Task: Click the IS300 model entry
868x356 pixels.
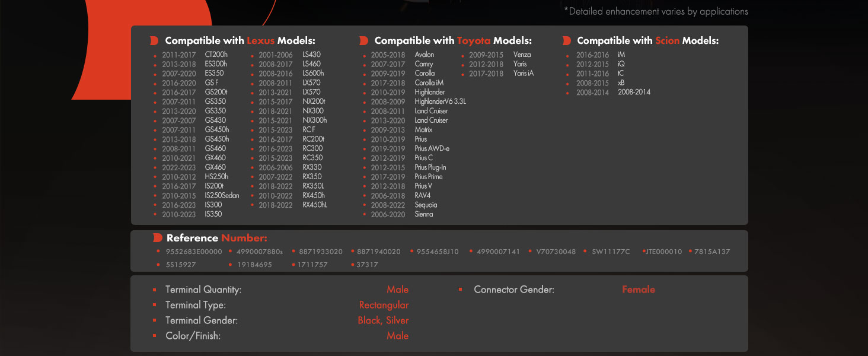Action: tap(213, 205)
